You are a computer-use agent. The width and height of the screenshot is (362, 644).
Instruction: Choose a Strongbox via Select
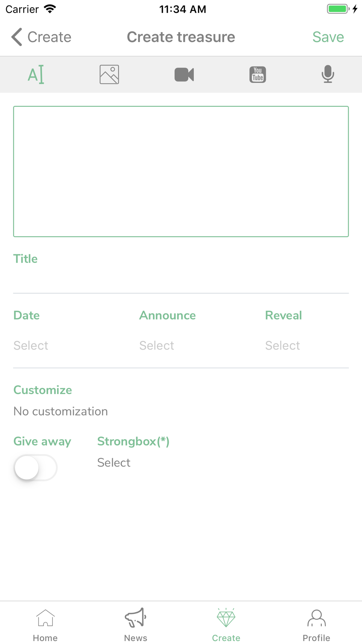[x=114, y=463]
